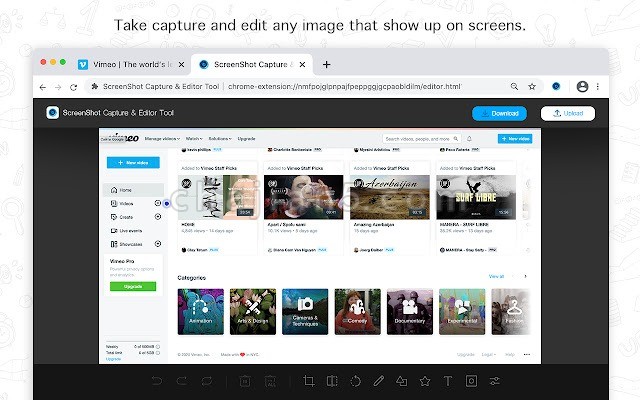The width and height of the screenshot is (640, 400).
Task: Click the extension puzzle icon in address bar
Action: pos(95,87)
